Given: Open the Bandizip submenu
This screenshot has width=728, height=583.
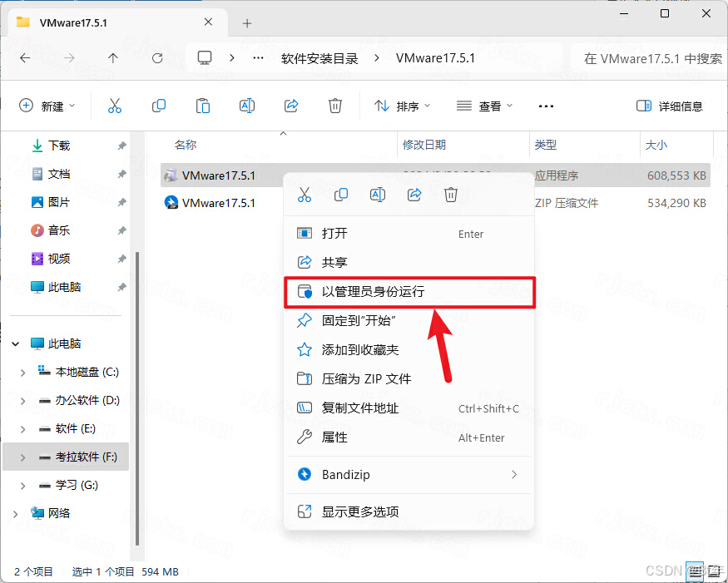Looking at the screenshot, I should pyautogui.click(x=409, y=474).
